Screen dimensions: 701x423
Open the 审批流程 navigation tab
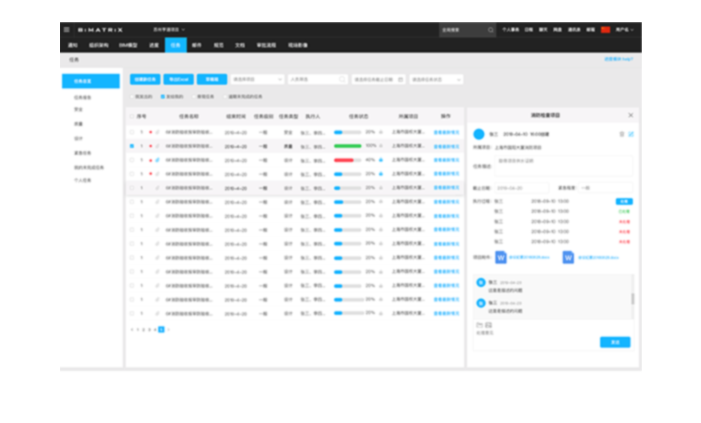[266, 45]
